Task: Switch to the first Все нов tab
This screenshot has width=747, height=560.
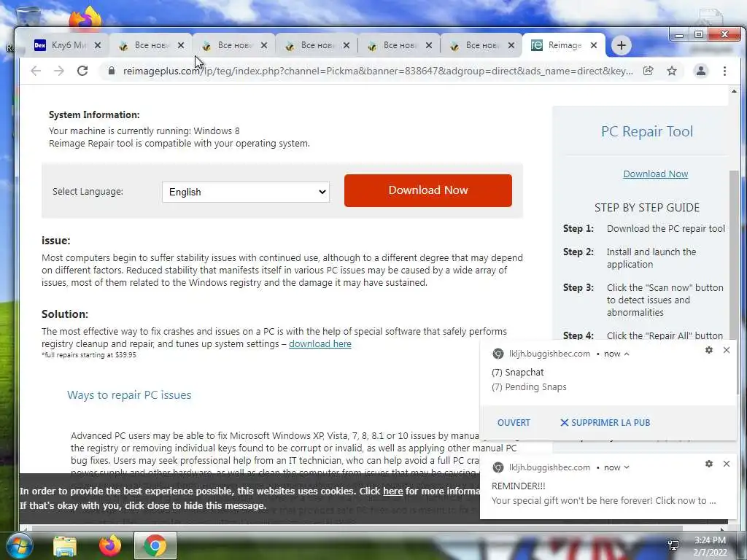Action: click(x=150, y=45)
